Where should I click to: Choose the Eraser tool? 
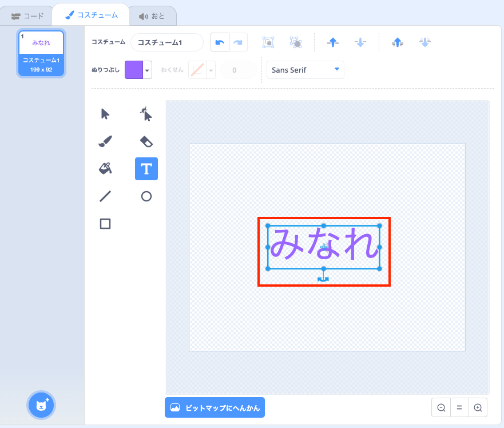[x=146, y=141]
